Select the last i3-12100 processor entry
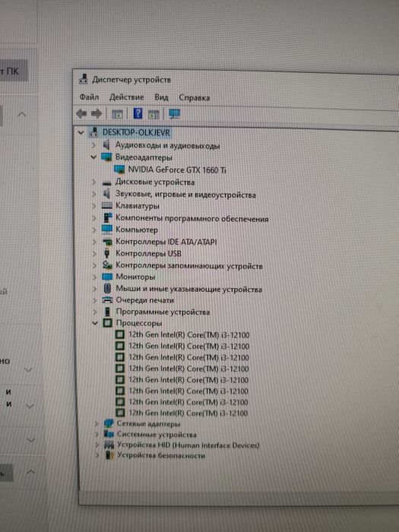 [188, 413]
